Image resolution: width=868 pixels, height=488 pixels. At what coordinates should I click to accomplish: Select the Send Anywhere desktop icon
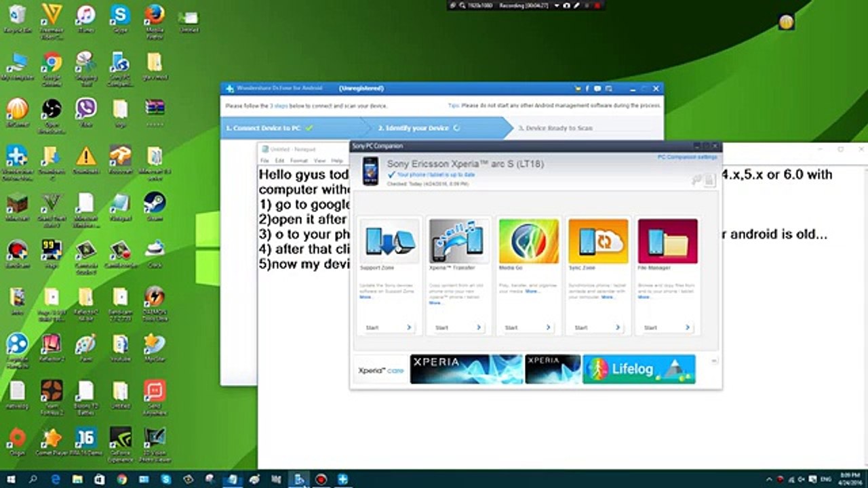pos(155,396)
